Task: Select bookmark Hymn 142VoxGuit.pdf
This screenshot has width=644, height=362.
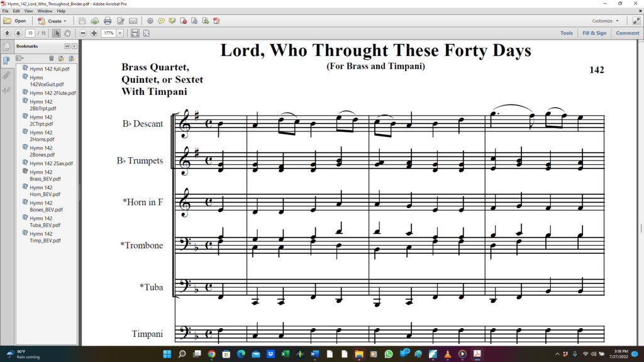Action: [x=47, y=81]
